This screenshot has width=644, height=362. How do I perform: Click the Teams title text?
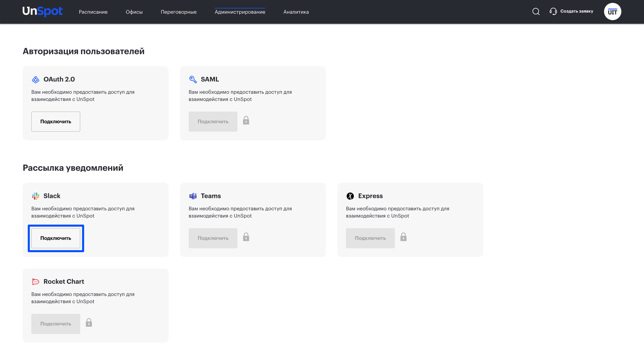click(x=211, y=196)
